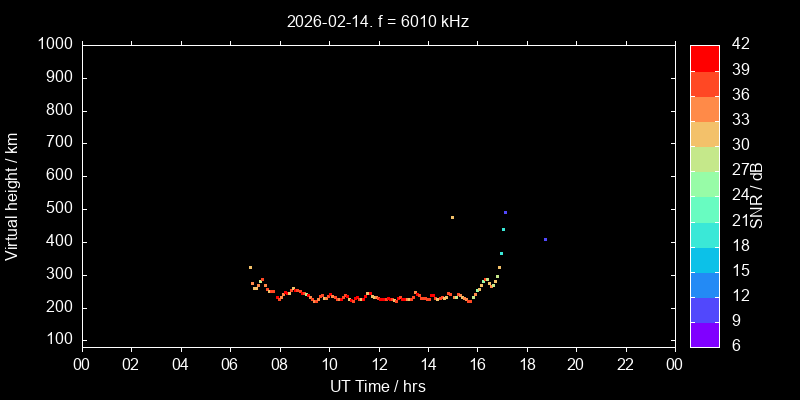This screenshot has width=800, height=400.
Task: Click the 22 tick label on the time axis
Action: pyautogui.click(x=625, y=364)
